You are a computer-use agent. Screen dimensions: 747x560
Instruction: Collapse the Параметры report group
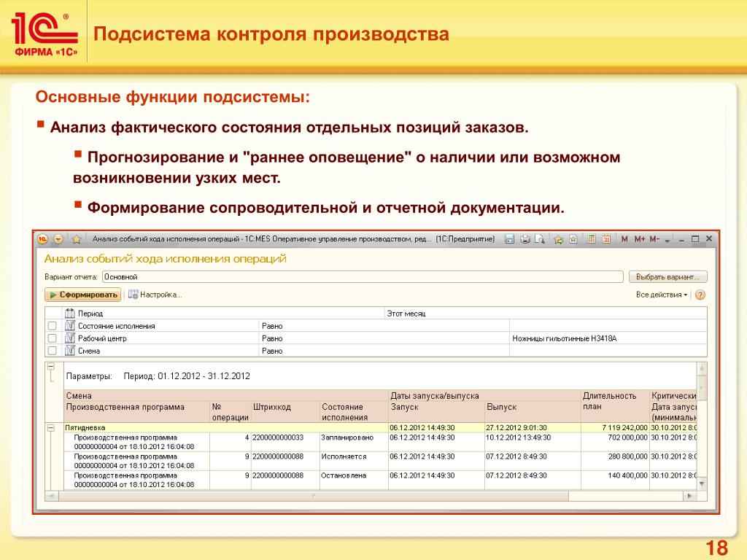[x=51, y=367]
